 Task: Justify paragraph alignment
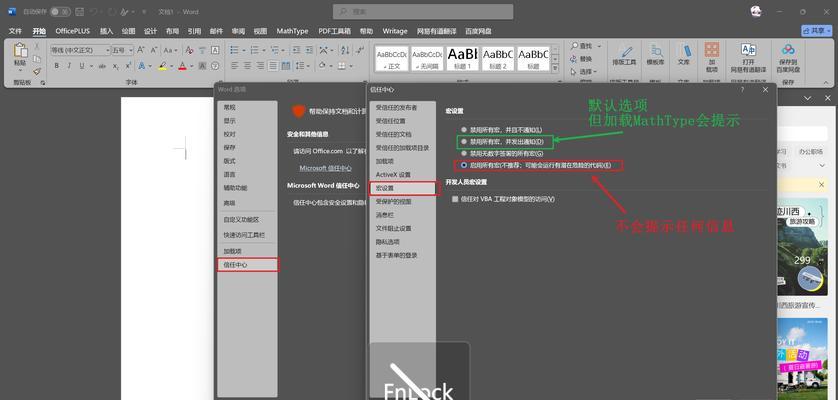[273, 66]
